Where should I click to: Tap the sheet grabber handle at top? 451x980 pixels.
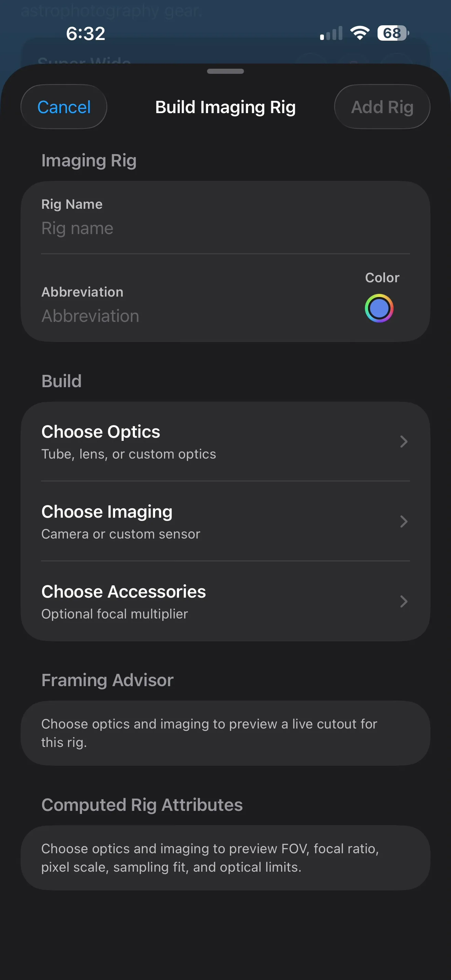click(x=225, y=71)
